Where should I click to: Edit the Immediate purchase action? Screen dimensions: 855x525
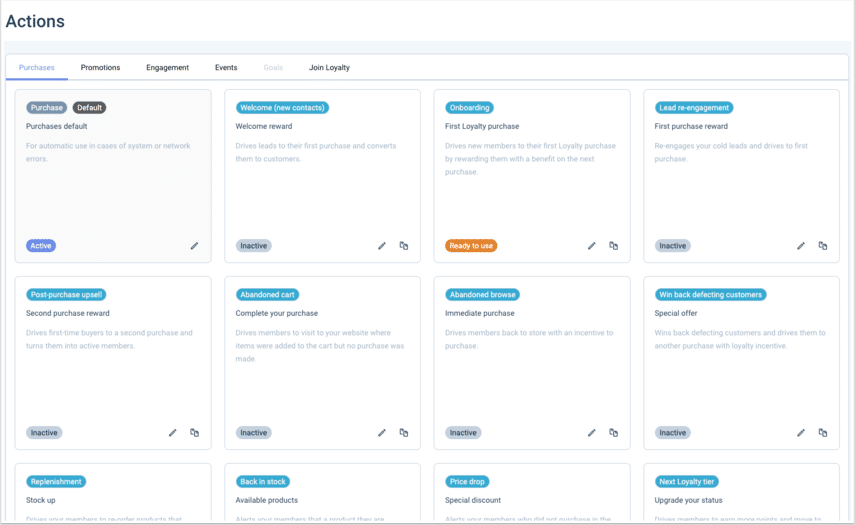(x=592, y=433)
